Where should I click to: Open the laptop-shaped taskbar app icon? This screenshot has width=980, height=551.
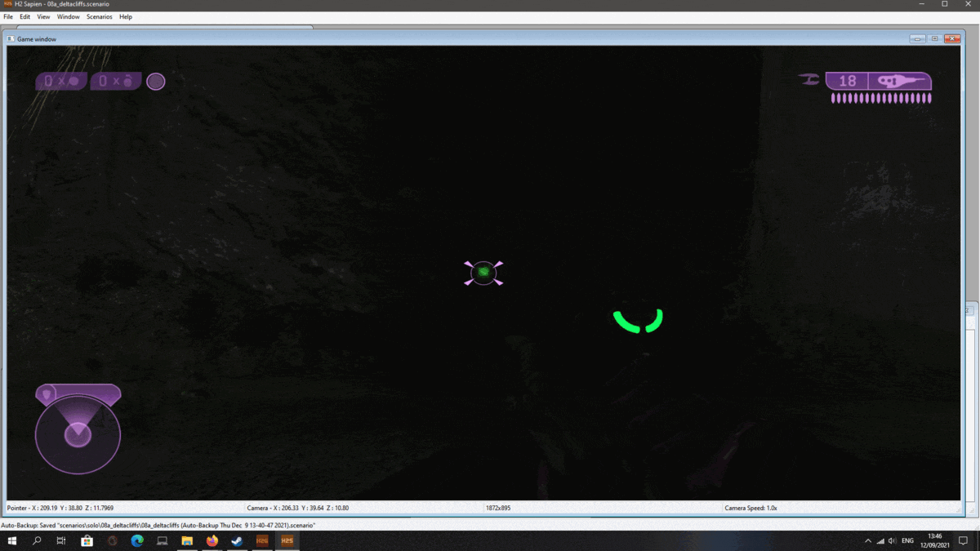tap(162, 540)
